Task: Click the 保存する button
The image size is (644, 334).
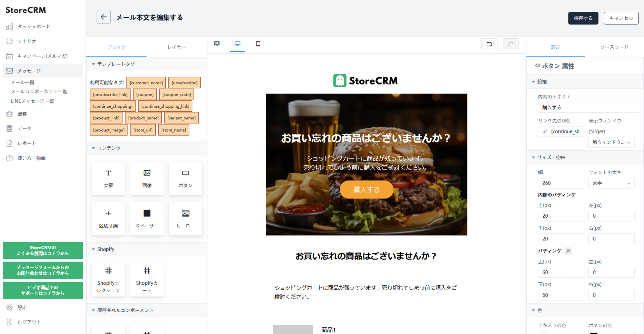Action: tap(583, 18)
